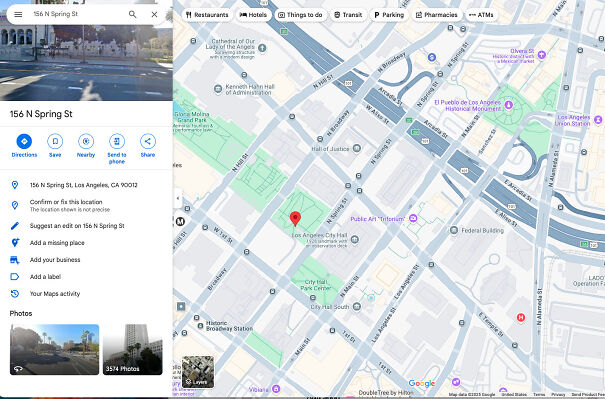Image resolution: width=605 pixels, height=399 pixels.
Task: Select the Metro M station icon
Action: pos(180,221)
